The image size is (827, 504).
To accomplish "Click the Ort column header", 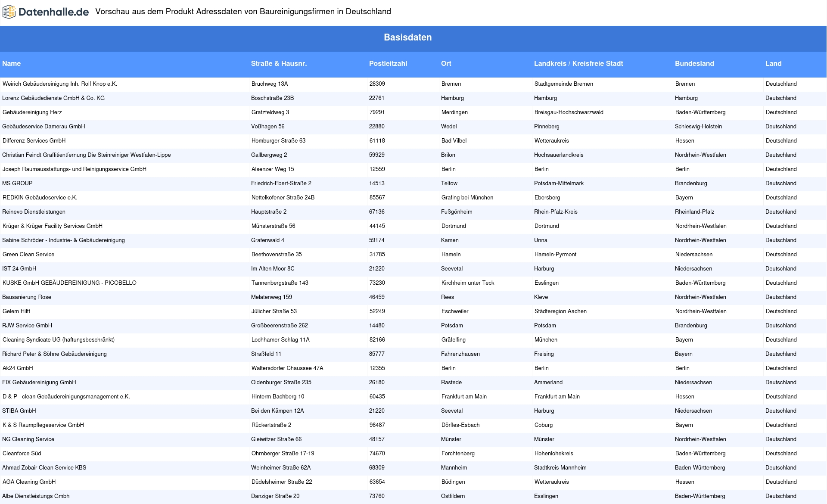I will [x=446, y=63].
